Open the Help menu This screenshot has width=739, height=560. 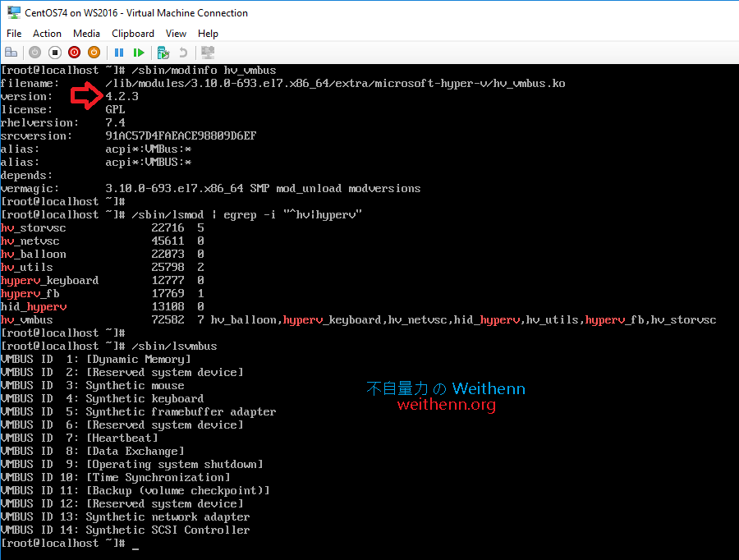click(x=208, y=34)
